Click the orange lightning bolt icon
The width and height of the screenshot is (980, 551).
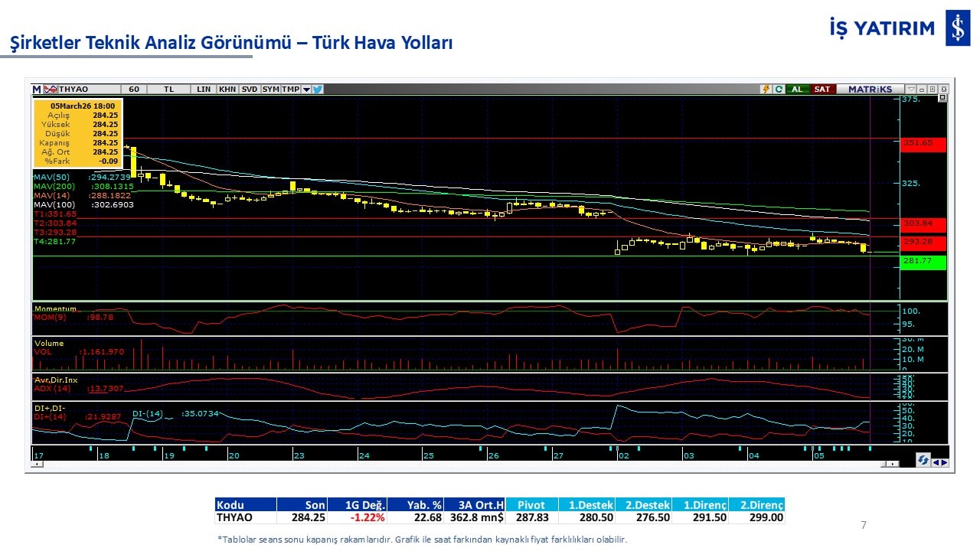(x=765, y=90)
